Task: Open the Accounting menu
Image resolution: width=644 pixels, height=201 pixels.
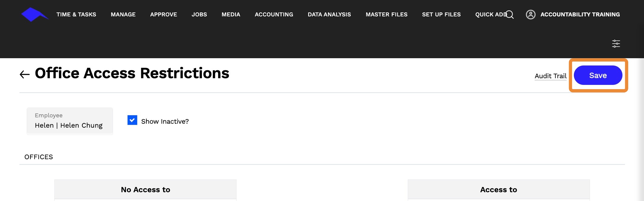Action: pos(274,15)
